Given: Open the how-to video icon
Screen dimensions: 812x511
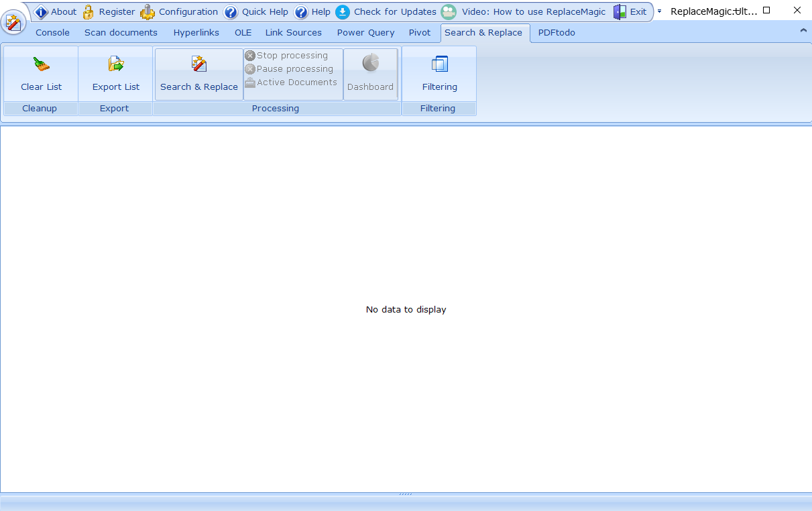Looking at the screenshot, I should (x=449, y=12).
